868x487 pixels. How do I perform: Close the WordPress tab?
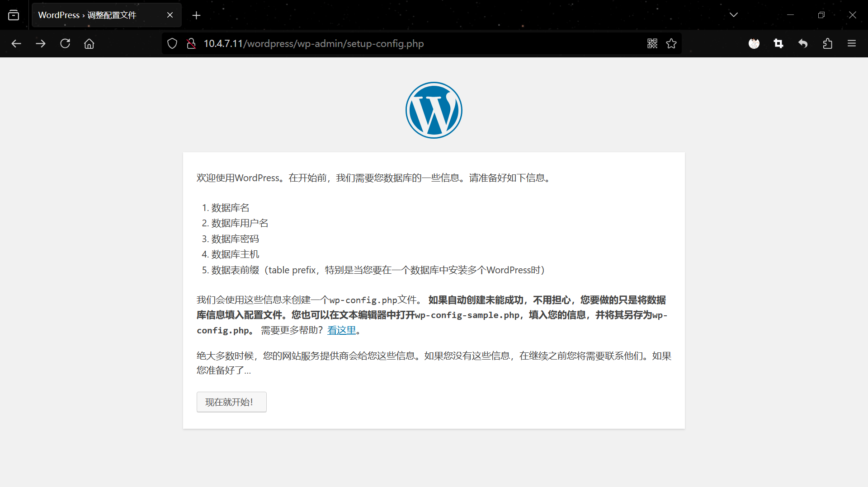(170, 15)
